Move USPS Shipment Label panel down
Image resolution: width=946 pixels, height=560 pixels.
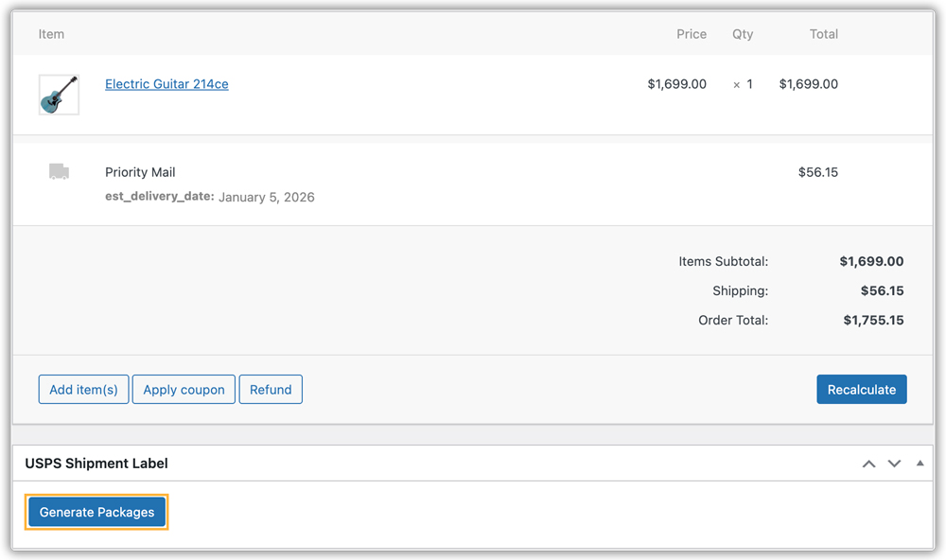(x=894, y=464)
